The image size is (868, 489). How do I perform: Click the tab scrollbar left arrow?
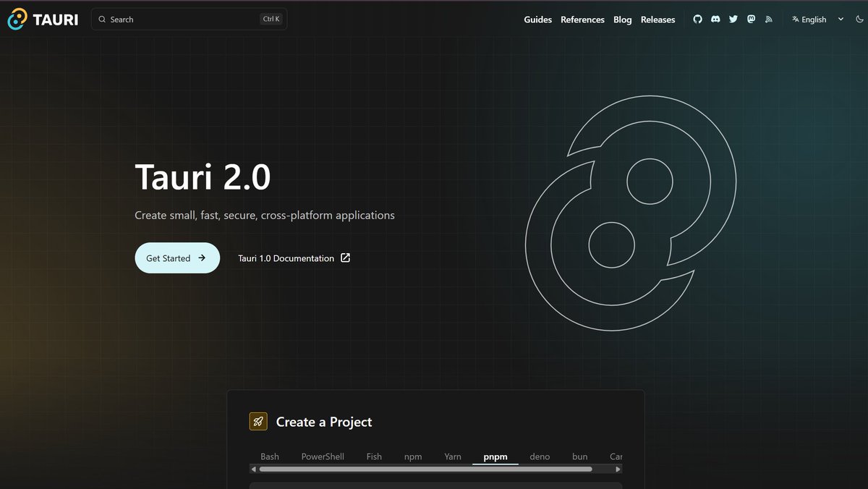[254, 469]
